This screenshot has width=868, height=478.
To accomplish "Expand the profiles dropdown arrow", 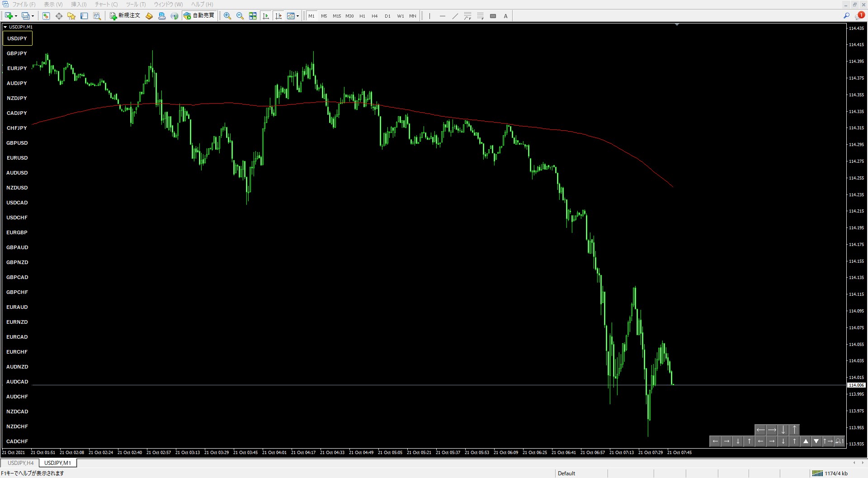I will coord(33,16).
